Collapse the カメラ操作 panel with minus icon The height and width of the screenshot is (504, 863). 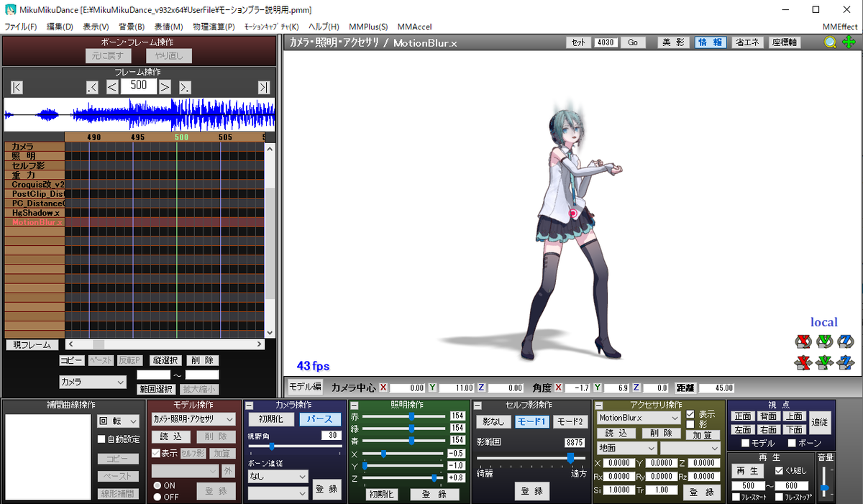click(x=250, y=406)
